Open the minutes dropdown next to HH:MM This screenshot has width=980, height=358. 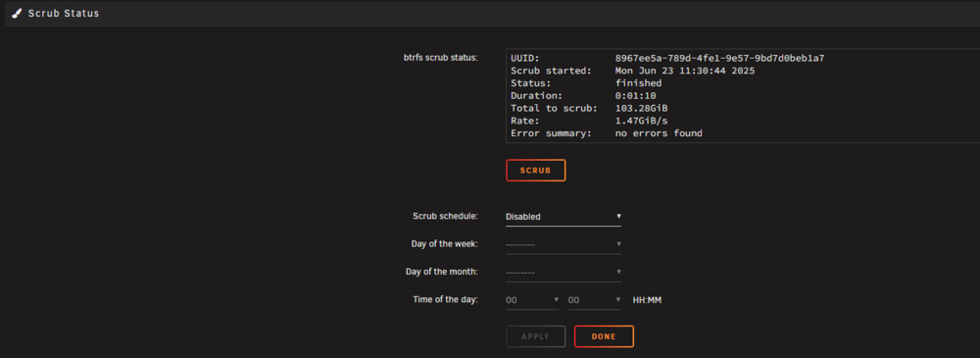[x=595, y=300]
